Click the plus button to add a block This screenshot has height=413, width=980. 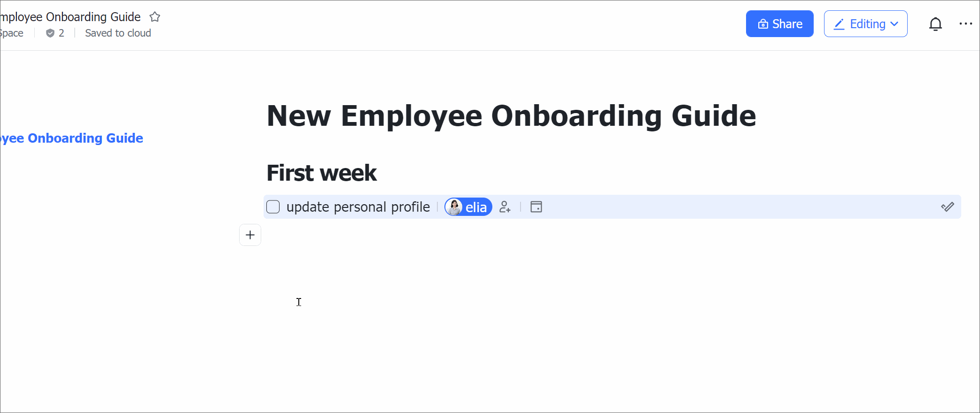tap(250, 235)
